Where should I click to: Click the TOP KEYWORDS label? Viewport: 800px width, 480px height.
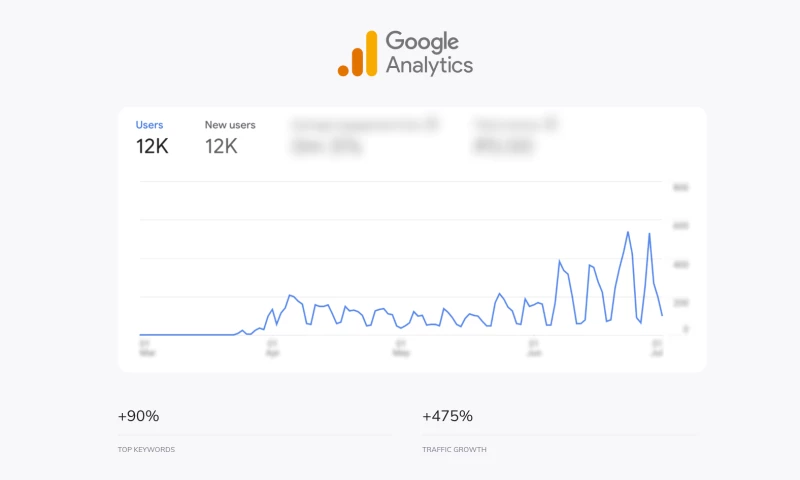tap(146, 450)
